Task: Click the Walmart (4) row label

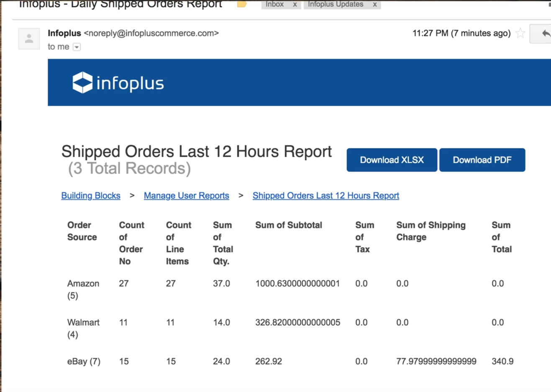Action: (83, 328)
